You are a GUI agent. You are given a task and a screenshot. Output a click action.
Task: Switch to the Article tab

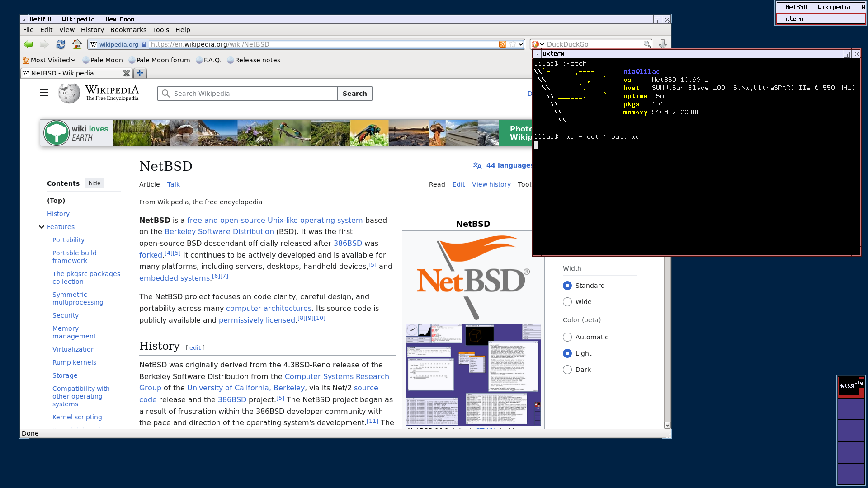coord(150,184)
